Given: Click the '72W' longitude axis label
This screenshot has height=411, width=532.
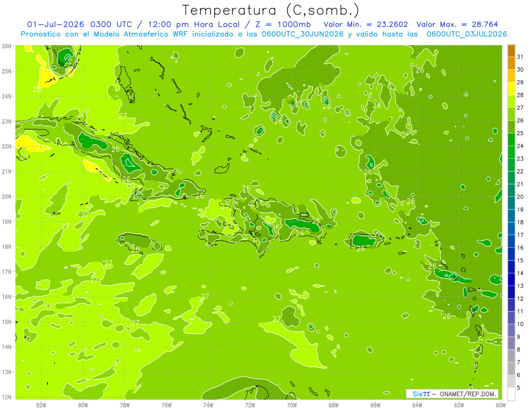Looking at the screenshot, I should 250,404.
